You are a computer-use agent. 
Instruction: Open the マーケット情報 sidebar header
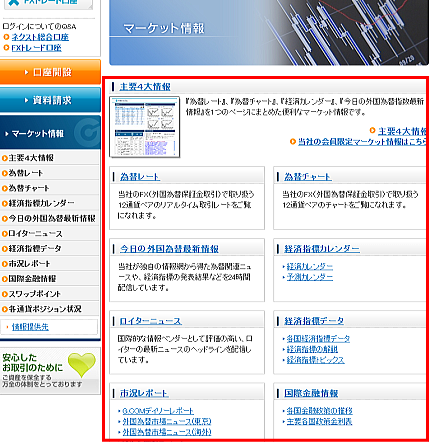click(50, 133)
